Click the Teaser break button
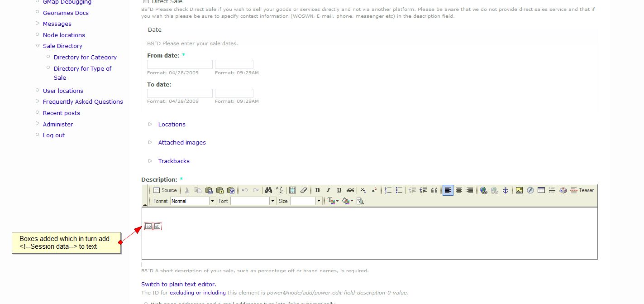644x304 pixels. click(x=582, y=190)
